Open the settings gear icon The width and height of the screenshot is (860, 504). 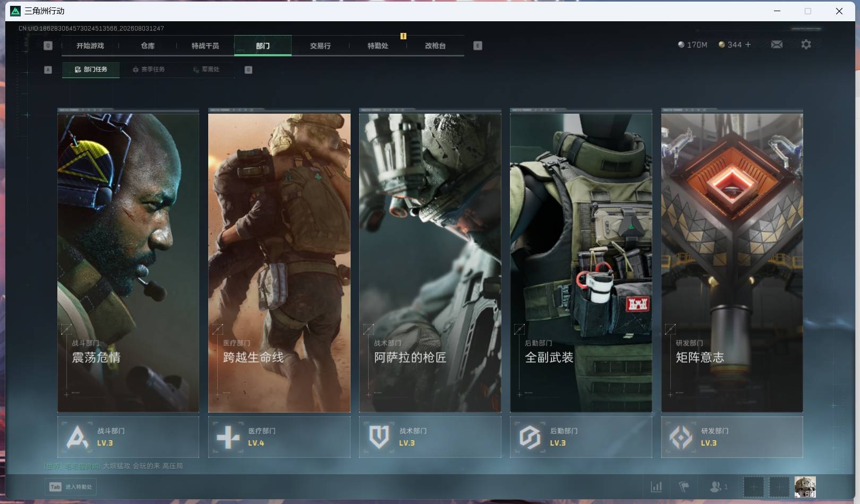[806, 45]
